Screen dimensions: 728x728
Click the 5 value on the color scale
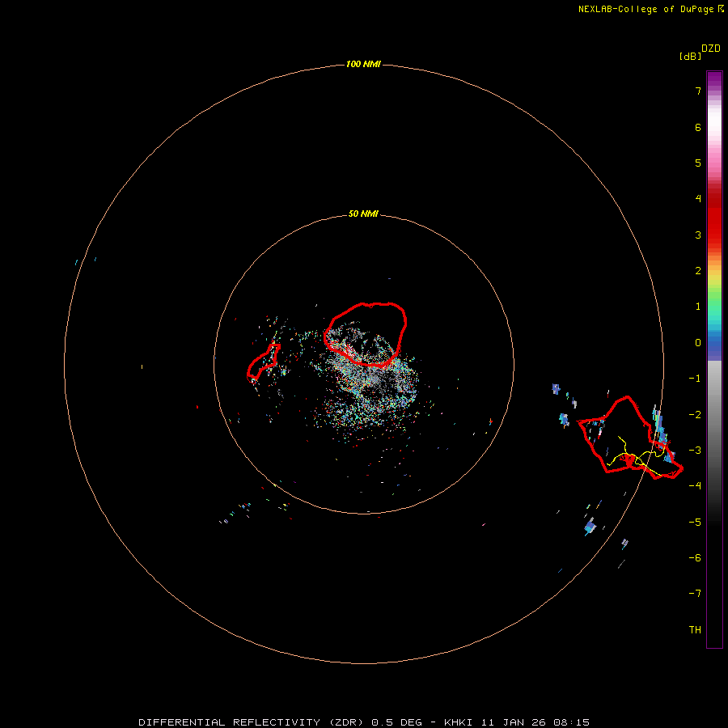[x=698, y=163]
